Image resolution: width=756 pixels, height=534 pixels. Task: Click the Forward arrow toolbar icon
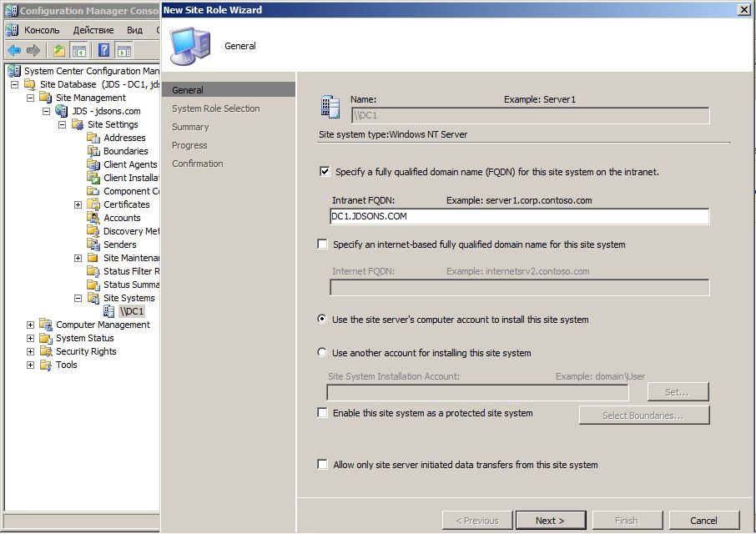click(33, 50)
